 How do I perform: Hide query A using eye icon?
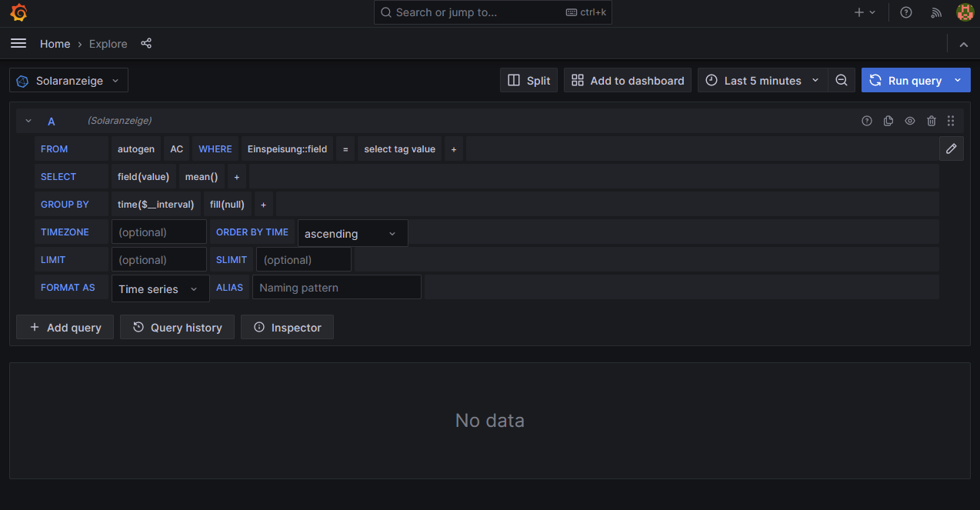(x=910, y=121)
